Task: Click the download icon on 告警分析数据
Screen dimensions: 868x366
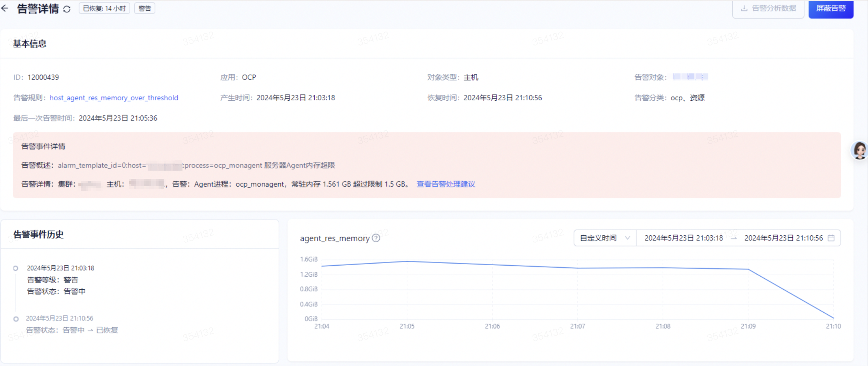Action: tap(744, 8)
